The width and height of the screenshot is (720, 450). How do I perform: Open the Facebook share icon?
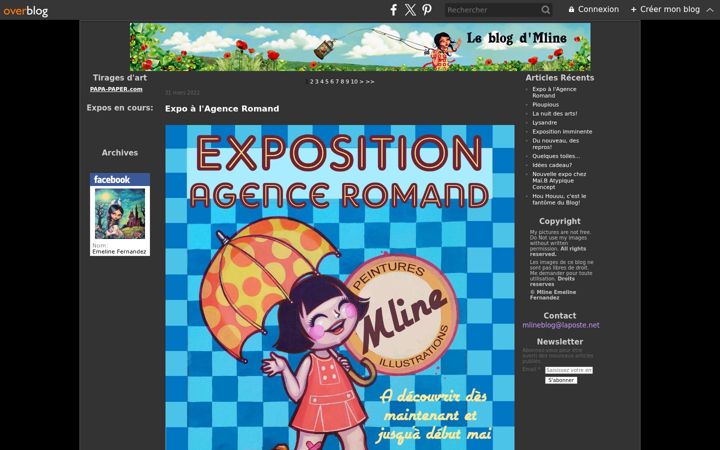[394, 10]
